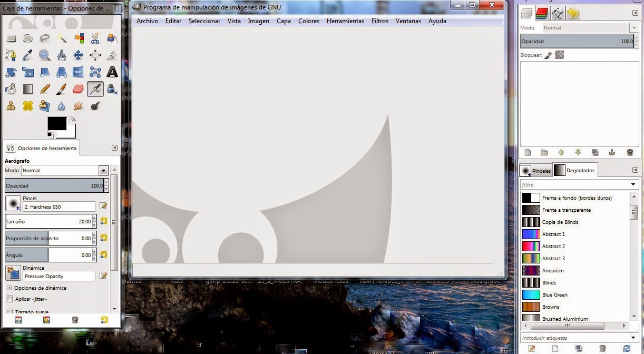Increase the Tamaño value with stepper
Screen dimensions: 644x354
[94, 219]
